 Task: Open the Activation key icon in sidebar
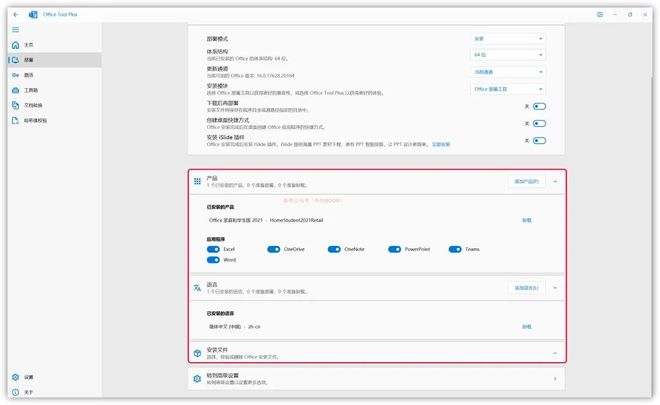coord(15,74)
